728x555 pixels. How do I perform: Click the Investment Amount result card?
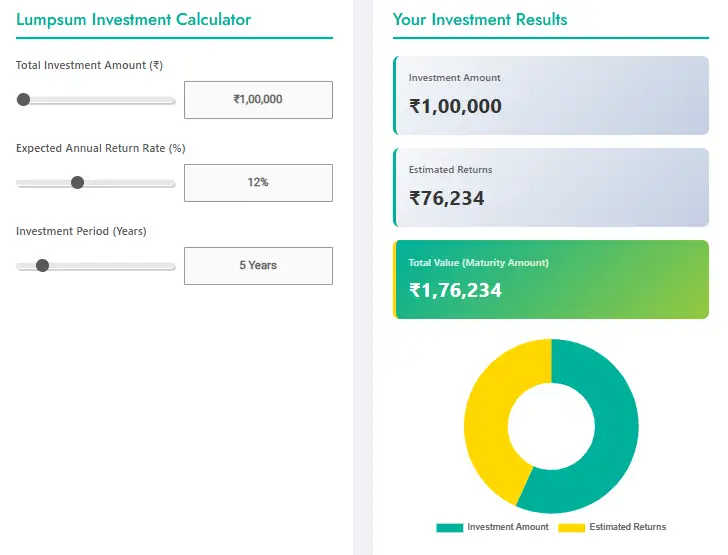pyautogui.click(x=551, y=95)
